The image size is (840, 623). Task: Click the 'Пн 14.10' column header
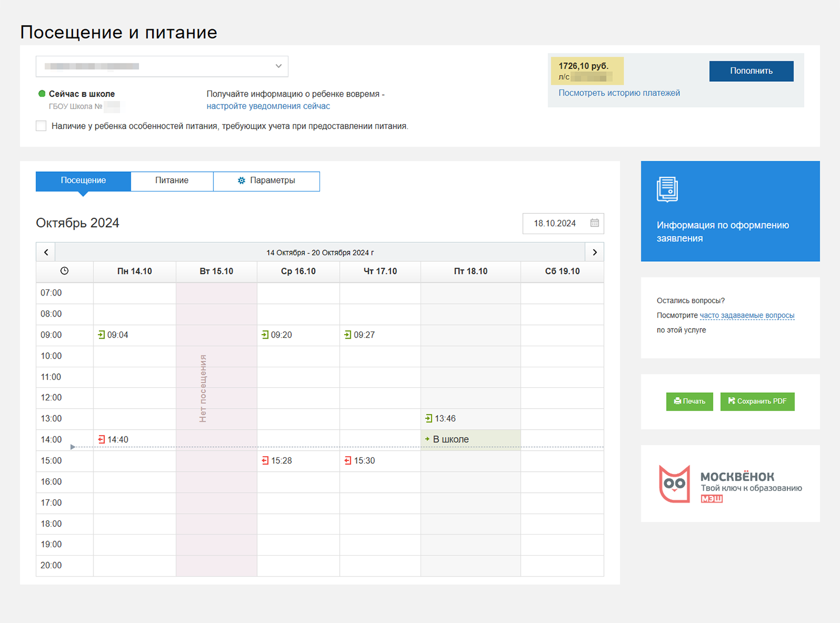point(135,271)
